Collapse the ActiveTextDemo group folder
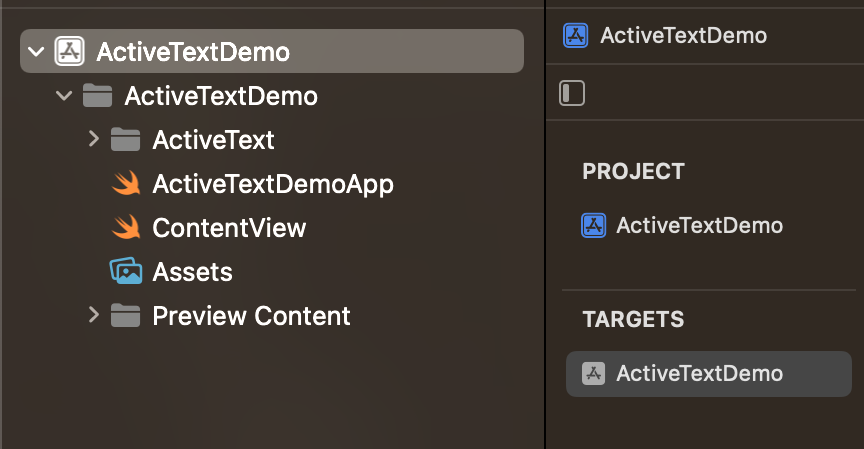This screenshot has width=864, height=449. (x=65, y=96)
